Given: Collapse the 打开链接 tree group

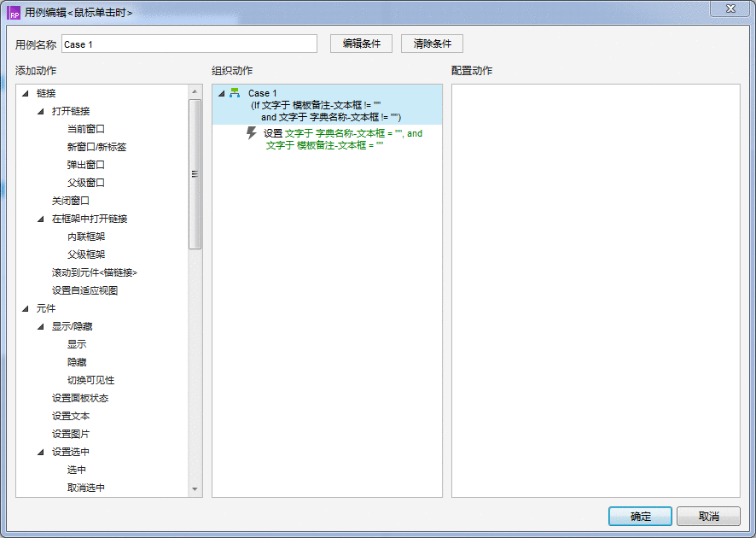Looking at the screenshot, I should [x=41, y=111].
